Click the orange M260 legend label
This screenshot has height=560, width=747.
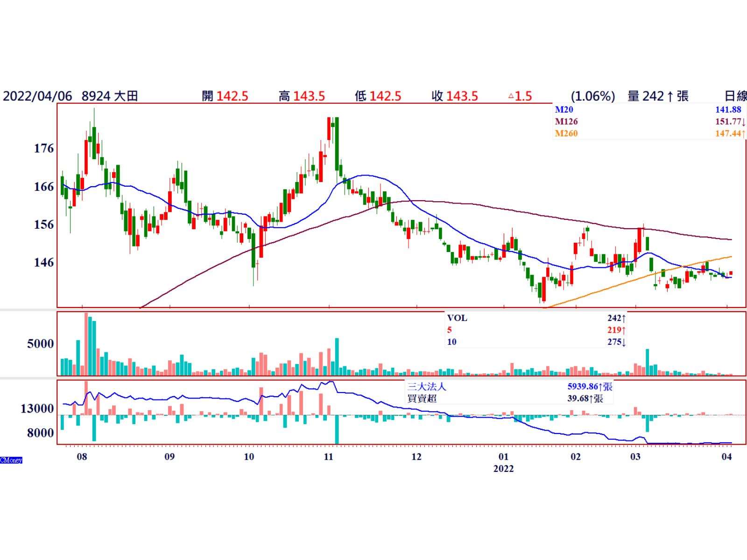pos(566,134)
